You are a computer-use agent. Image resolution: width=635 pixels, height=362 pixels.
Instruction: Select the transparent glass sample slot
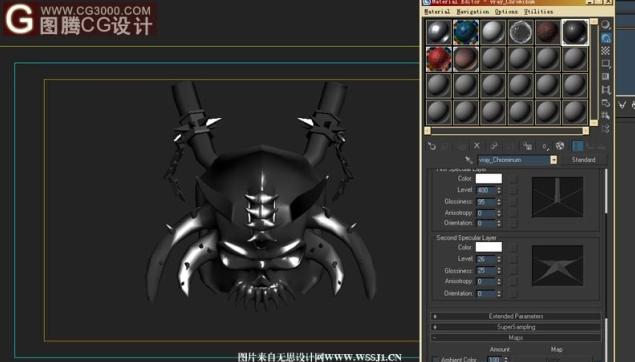tap(520, 32)
